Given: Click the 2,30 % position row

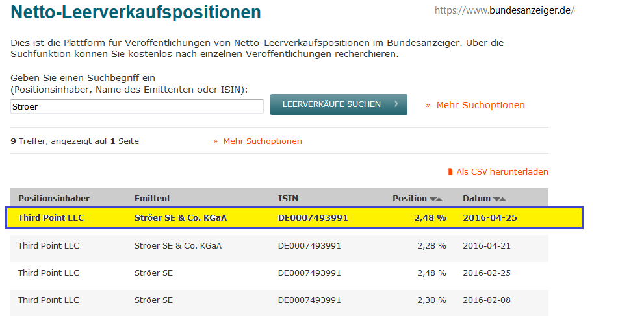Looking at the screenshot, I should pos(279,300).
